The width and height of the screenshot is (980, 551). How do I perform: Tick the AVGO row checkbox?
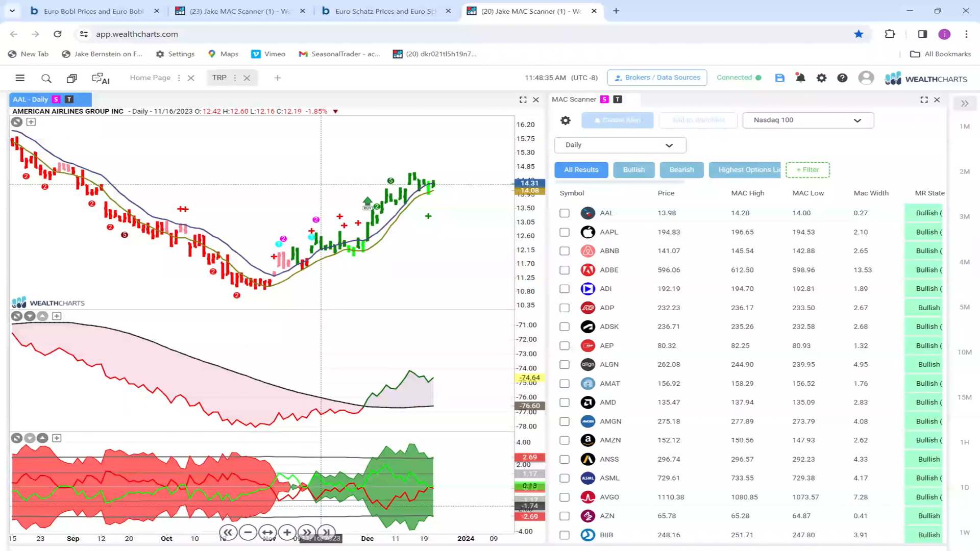pyautogui.click(x=565, y=497)
